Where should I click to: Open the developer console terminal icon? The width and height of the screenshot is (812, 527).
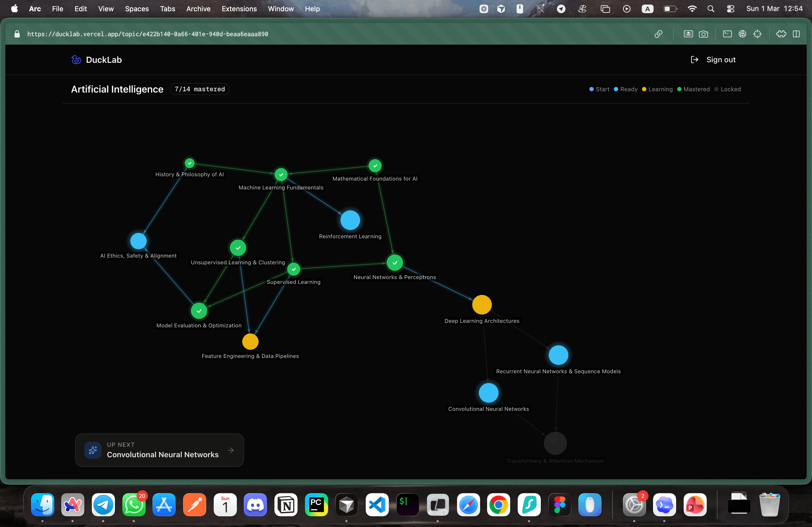(x=727, y=34)
